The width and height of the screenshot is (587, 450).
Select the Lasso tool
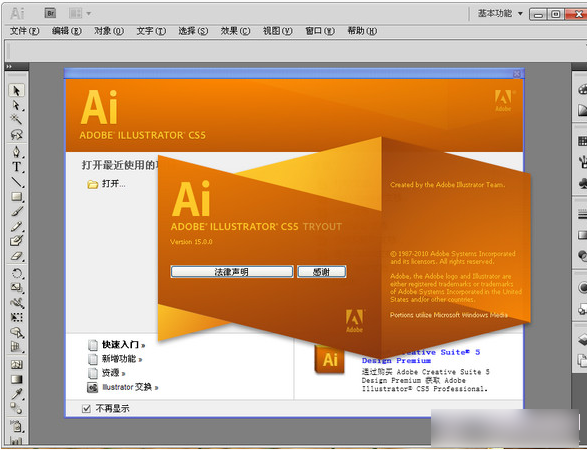pos(16,134)
